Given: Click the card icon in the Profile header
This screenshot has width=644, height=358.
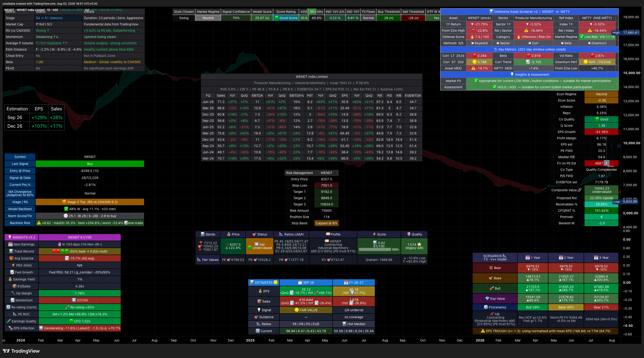Looking at the screenshot, I should [328, 234].
